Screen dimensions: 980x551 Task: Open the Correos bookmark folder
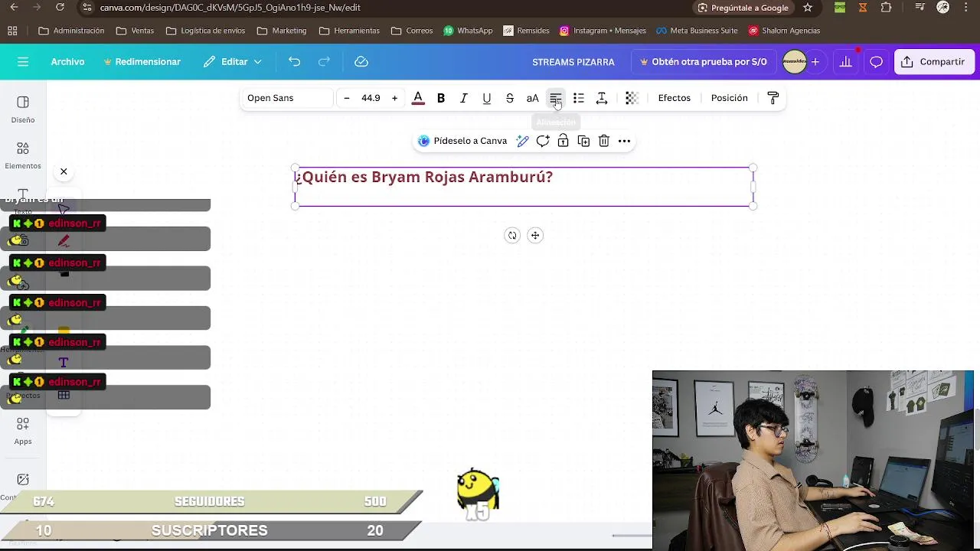(x=412, y=31)
